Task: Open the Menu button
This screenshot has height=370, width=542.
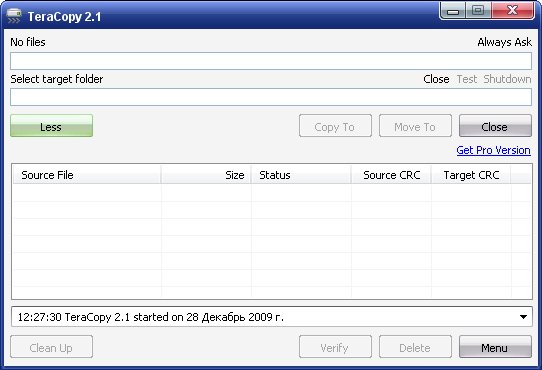Action: tap(495, 347)
